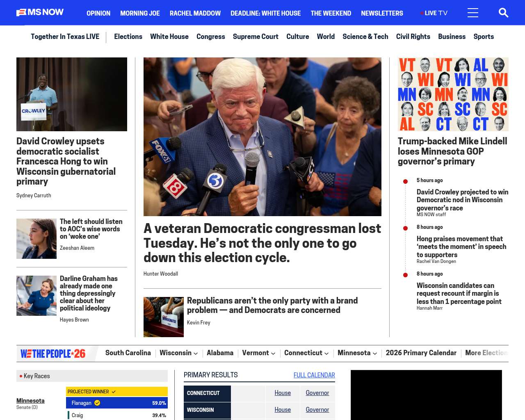View Connecticut Governor primary results
This screenshot has width=525, height=420.
(317, 393)
